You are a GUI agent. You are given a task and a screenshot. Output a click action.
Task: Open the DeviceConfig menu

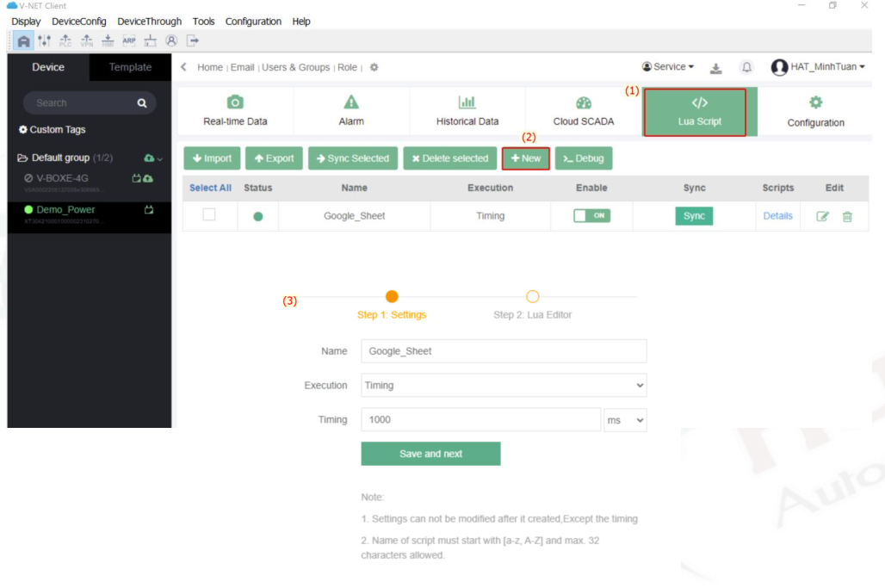(79, 22)
